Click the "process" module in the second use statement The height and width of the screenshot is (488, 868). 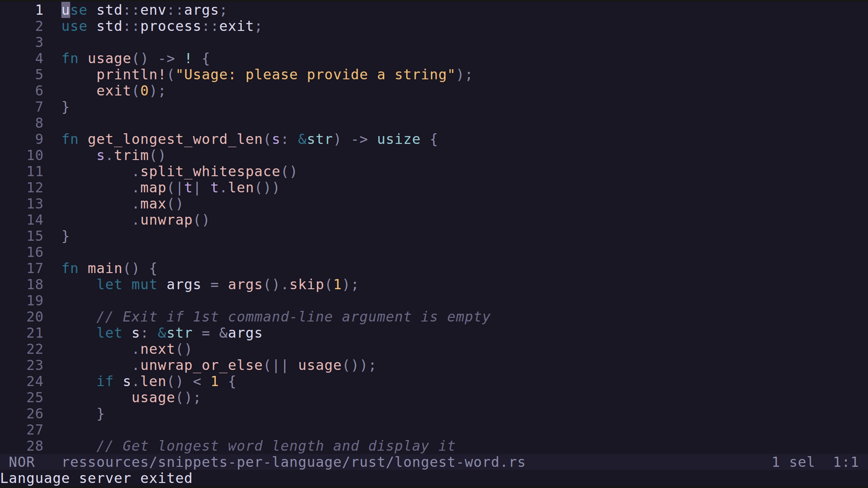coord(170,26)
